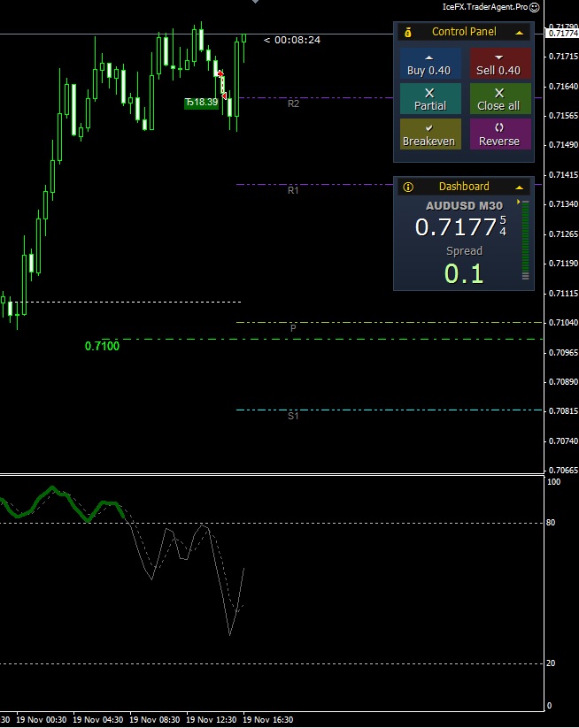Click the Control Panel title text
The height and width of the screenshot is (728, 579).
click(464, 32)
